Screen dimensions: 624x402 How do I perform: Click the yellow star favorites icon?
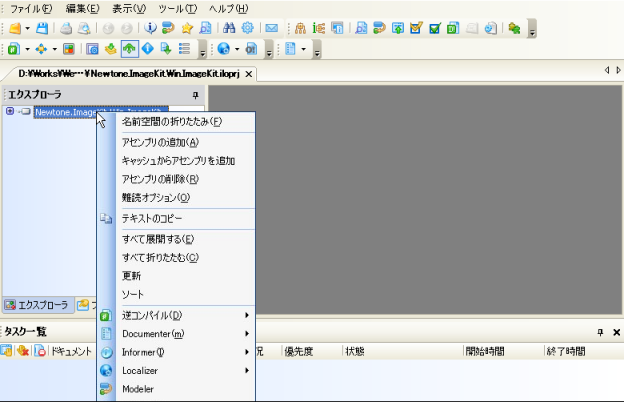tap(187, 28)
